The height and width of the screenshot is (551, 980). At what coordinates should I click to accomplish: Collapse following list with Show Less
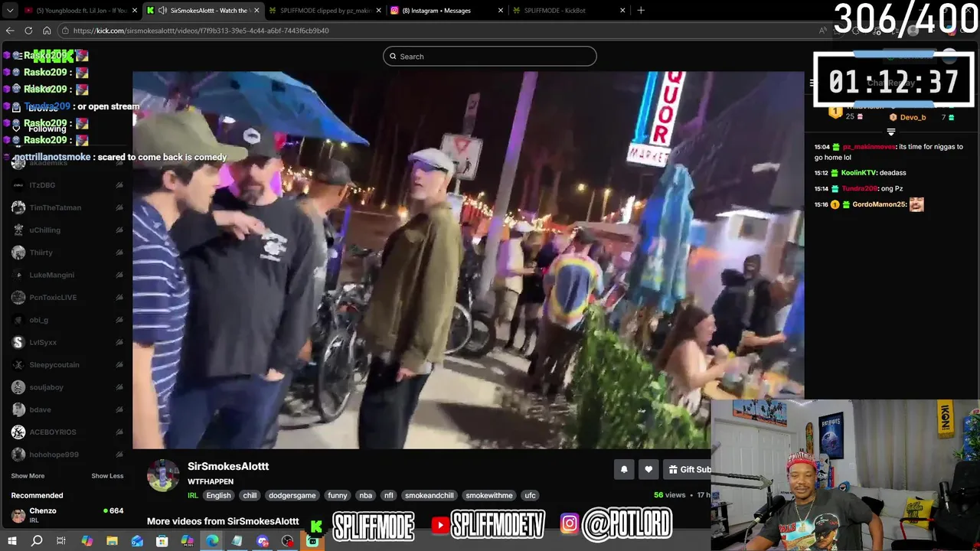point(107,476)
